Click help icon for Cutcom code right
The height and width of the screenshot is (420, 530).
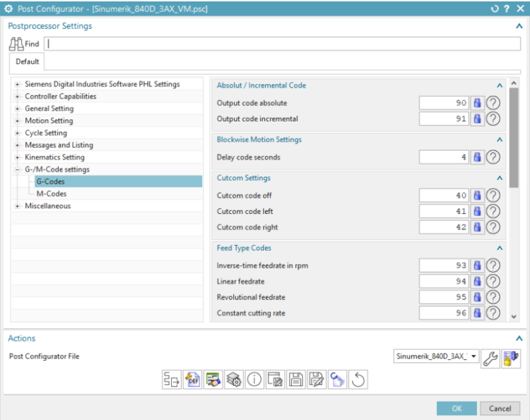click(x=493, y=227)
